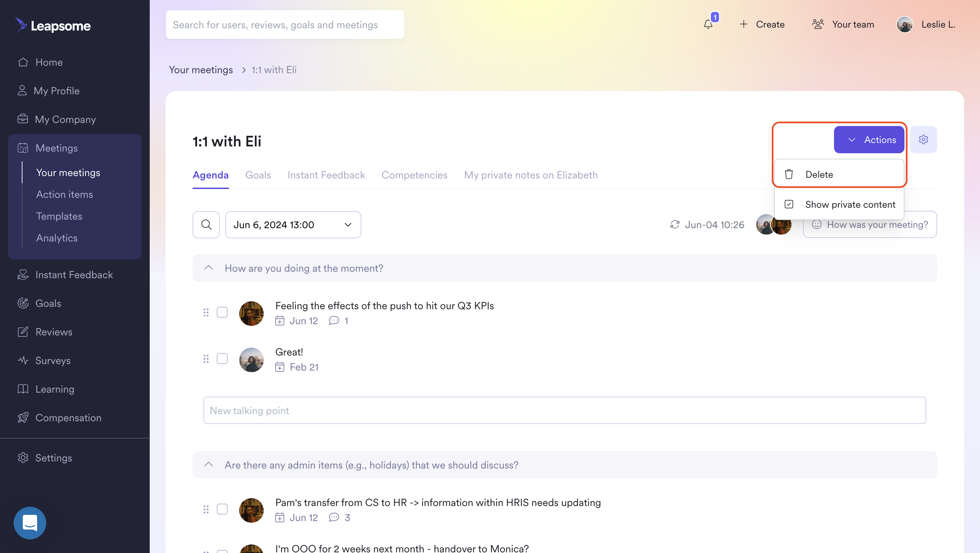This screenshot has width=980, height=553.
Task: Switch to the Competencies tab
Action: [414, 175]
